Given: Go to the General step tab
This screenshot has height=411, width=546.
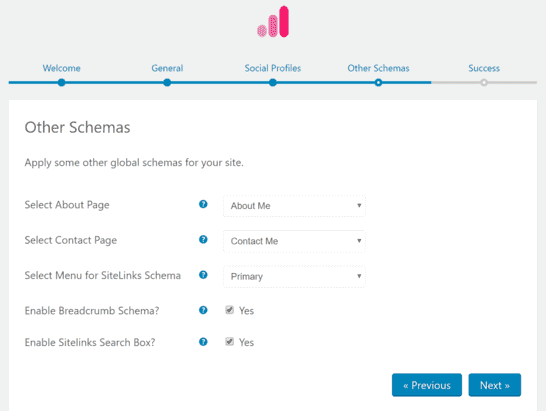Looking at the screenshot, I should [167, 68].
